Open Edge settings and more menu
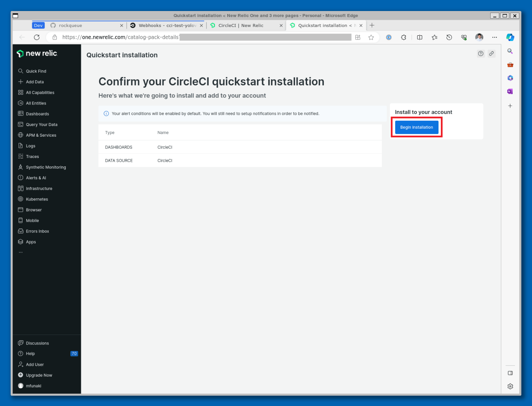 [494, 37]
